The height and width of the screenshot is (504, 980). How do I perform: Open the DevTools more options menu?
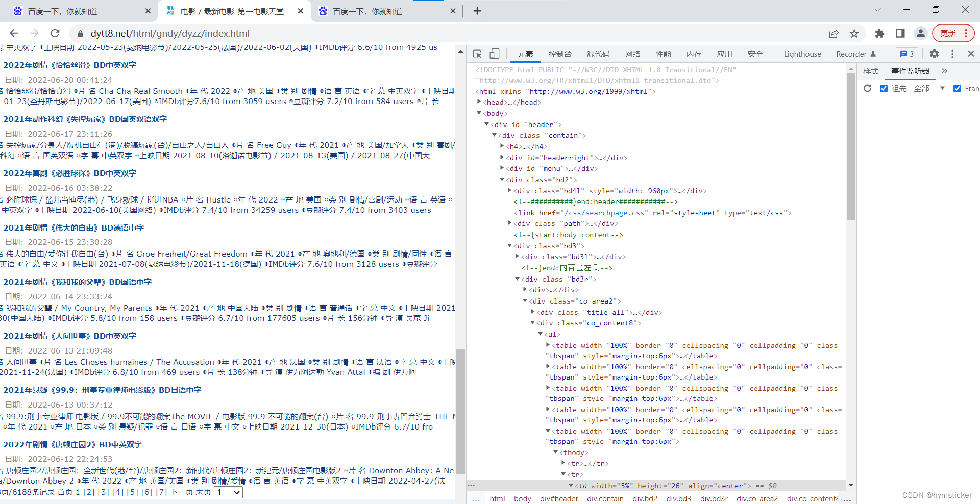[952, 54]
